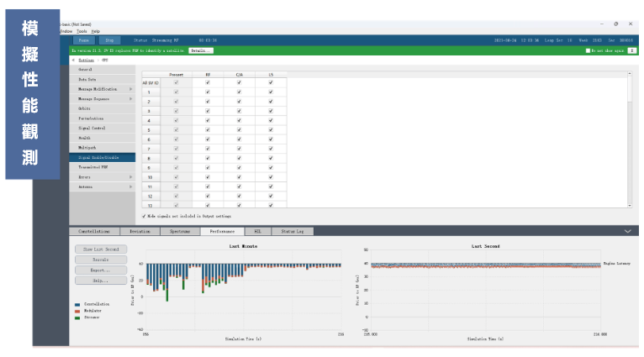Click the Show Last Second button
The image size is (644, 357).
[100, 249]
